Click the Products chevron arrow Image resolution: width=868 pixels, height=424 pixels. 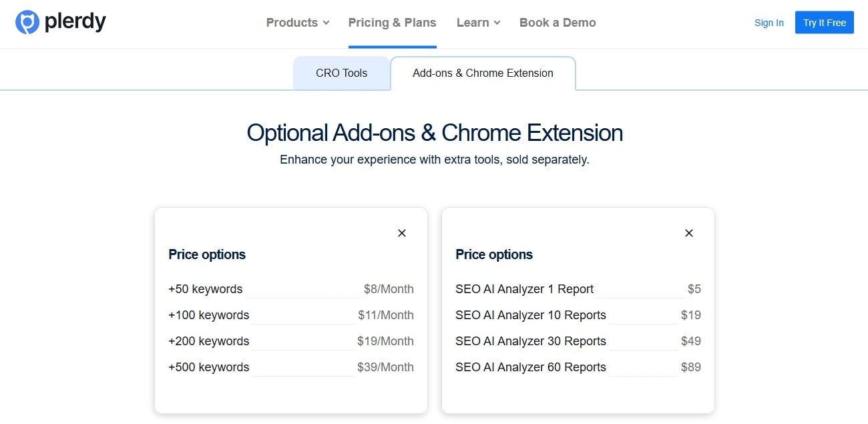tap(326, 23)
